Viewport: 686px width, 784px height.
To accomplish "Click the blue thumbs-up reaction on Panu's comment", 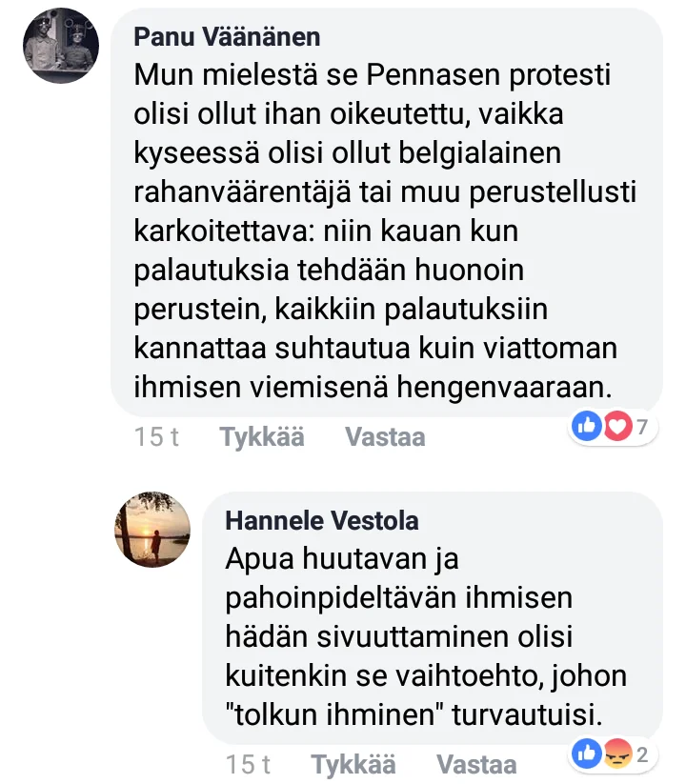I will pyautogui.click(x=587, y=428).
